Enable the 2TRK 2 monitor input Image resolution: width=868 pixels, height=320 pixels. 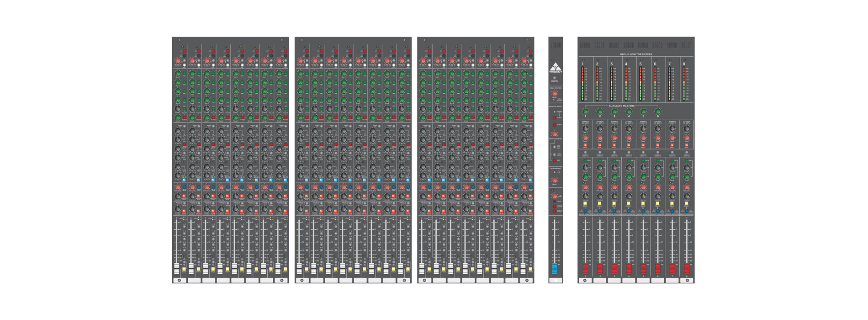555,125
